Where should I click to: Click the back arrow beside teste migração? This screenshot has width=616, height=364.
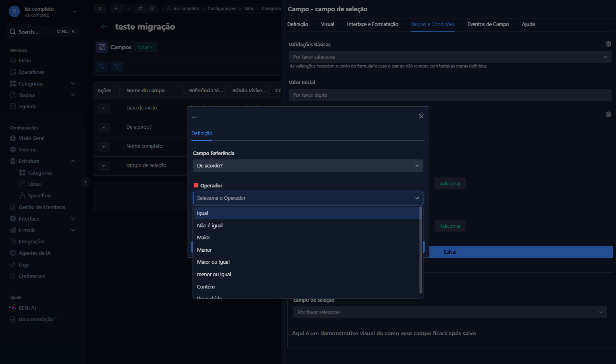coord(104,26)
